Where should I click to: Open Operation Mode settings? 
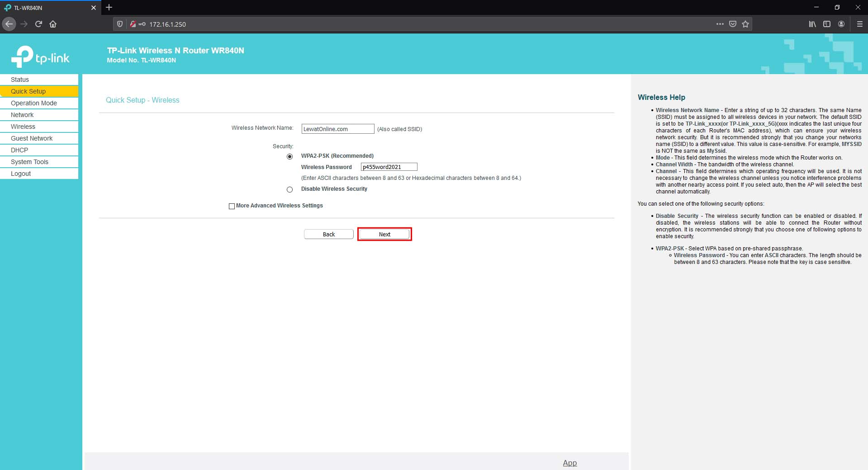39,103
